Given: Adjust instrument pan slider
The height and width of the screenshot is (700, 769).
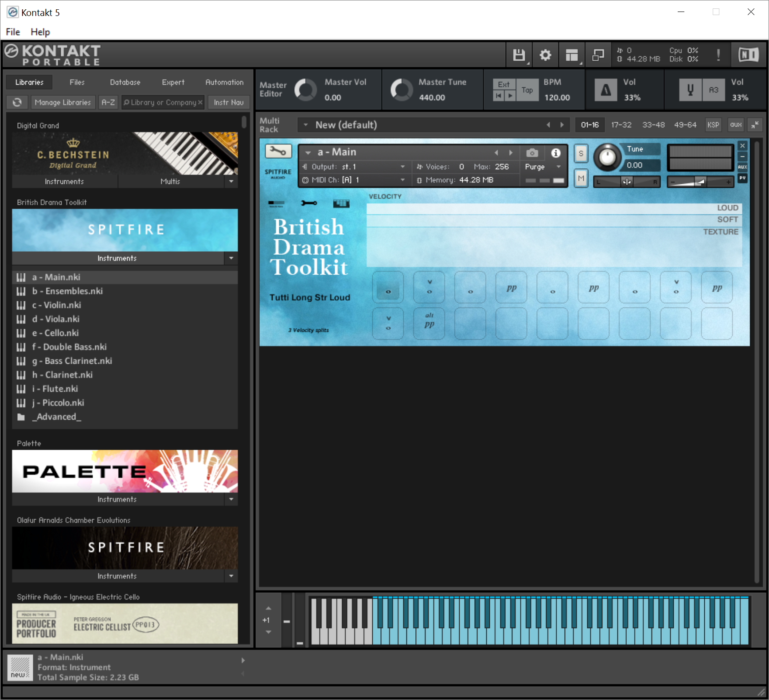Looking at the screenshot, I should [x=627, y=182].
